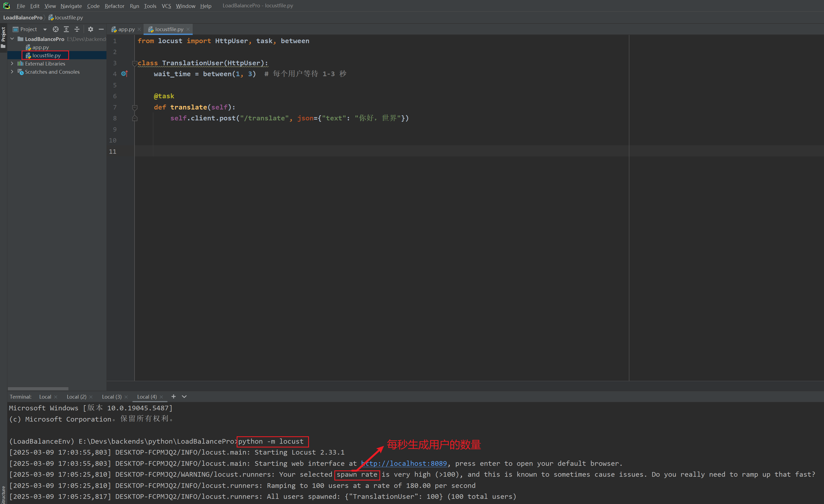
Task: Open the Project view dropdown arrow
Action: [45, 29]
